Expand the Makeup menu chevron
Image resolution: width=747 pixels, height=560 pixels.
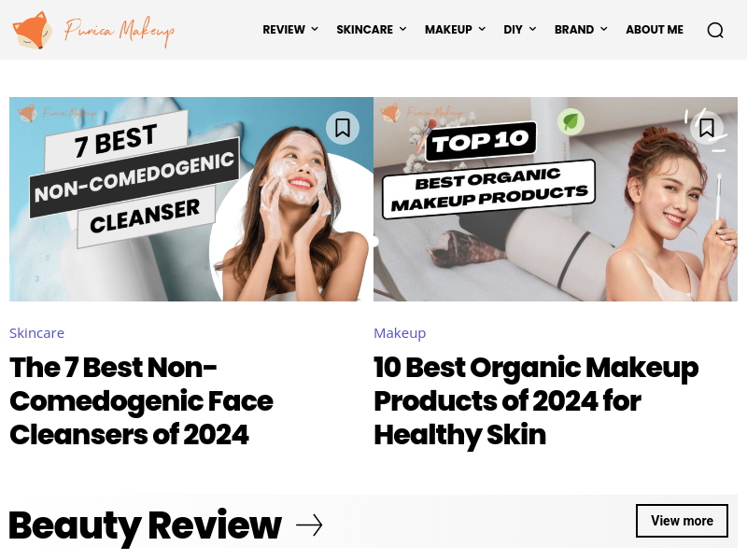pyautogui.click(x=482, y=29)
